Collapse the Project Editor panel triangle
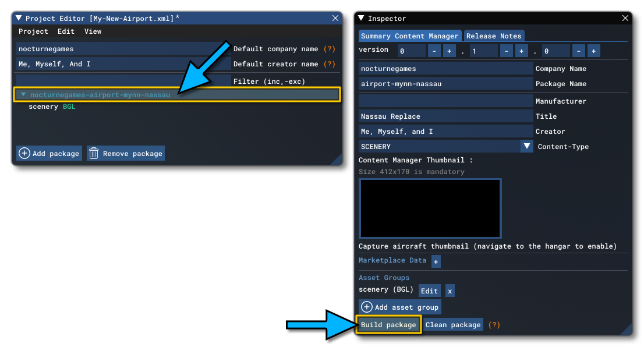Viewport: 644px width, 347px height. 19,19
